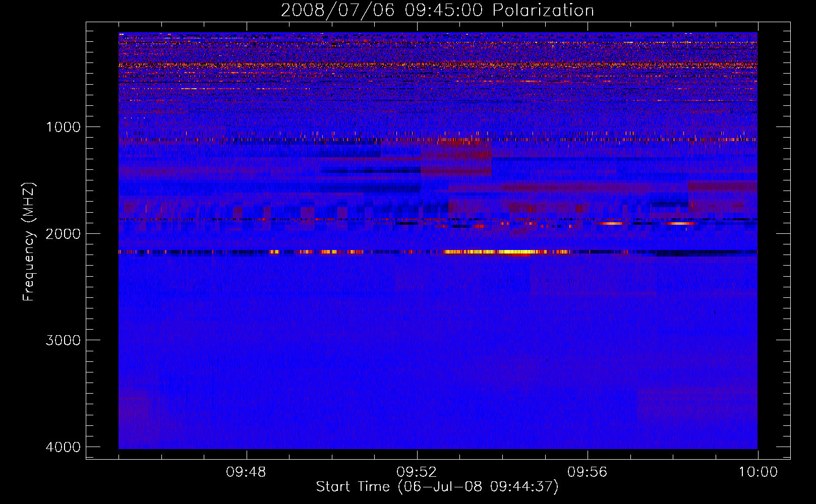Image resolution: width=816 pixels, height=504 pixels.
Task: Click the 'Frequency (MHZ)' axis title
Action: (x=29, y=242)
